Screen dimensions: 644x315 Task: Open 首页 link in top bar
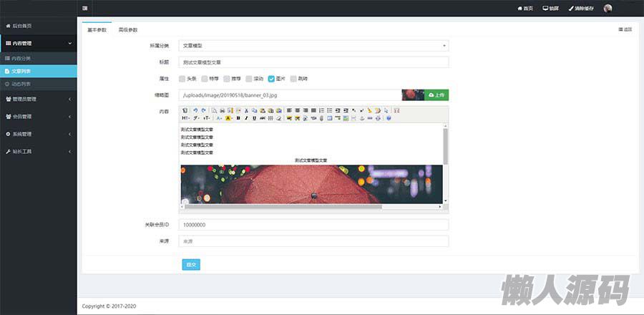[525, 8]
